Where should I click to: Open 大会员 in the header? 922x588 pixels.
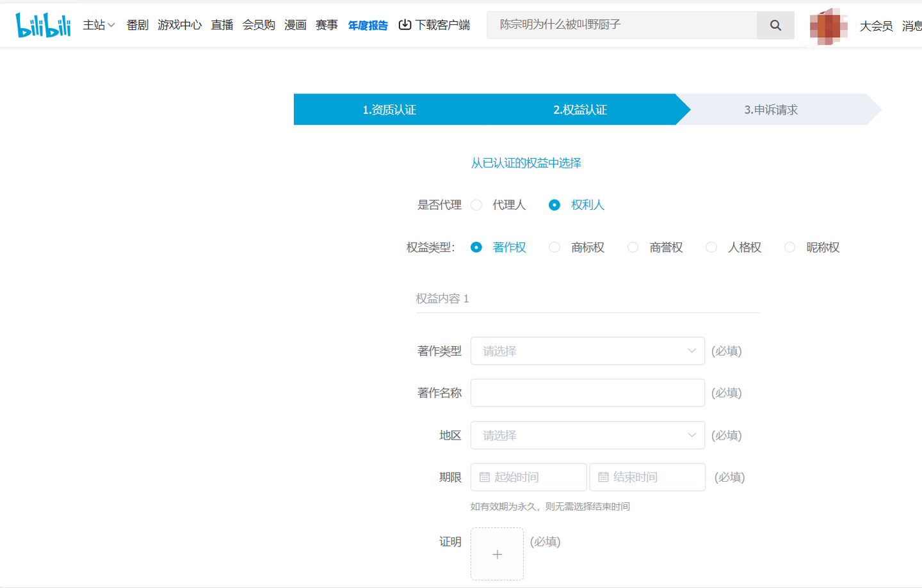(876, 26)
